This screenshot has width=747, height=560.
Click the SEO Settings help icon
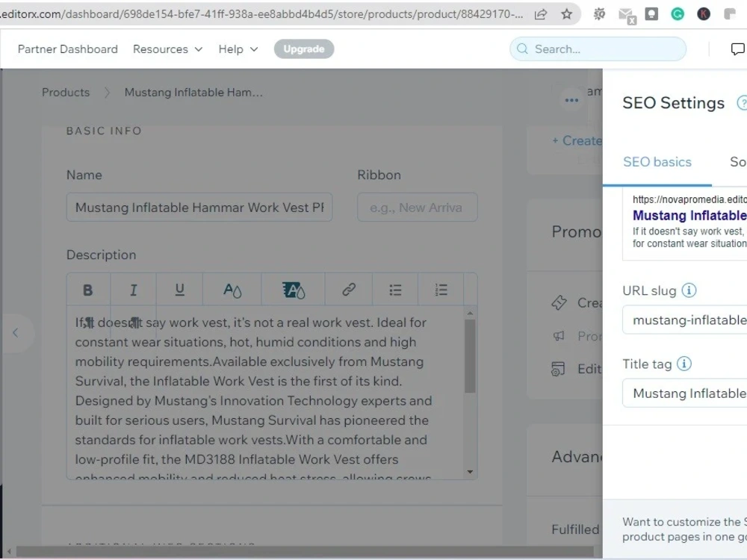[743, 103]
